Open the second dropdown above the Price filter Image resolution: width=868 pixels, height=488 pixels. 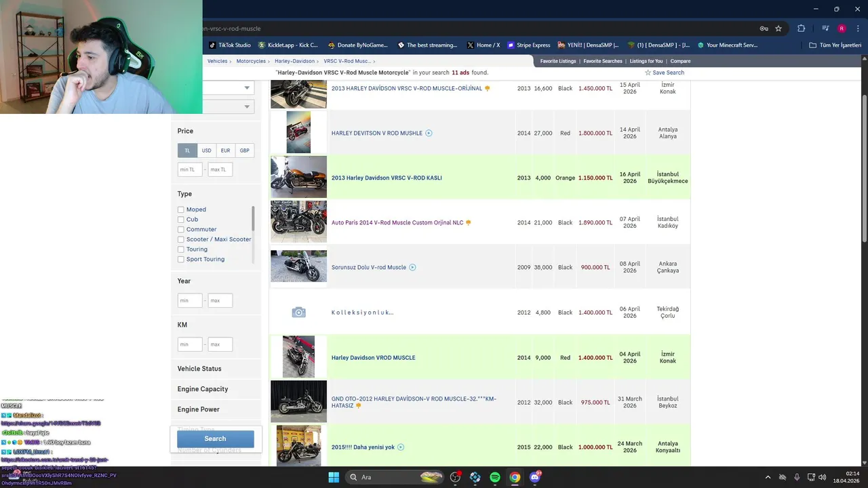click(x=228, y=106)
